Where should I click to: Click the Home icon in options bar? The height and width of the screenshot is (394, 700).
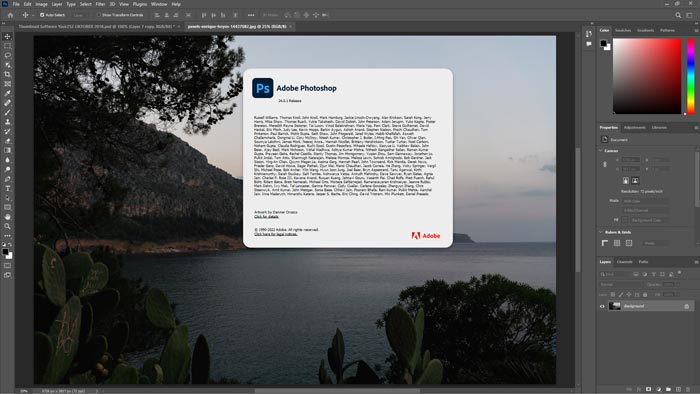[10, 15]
